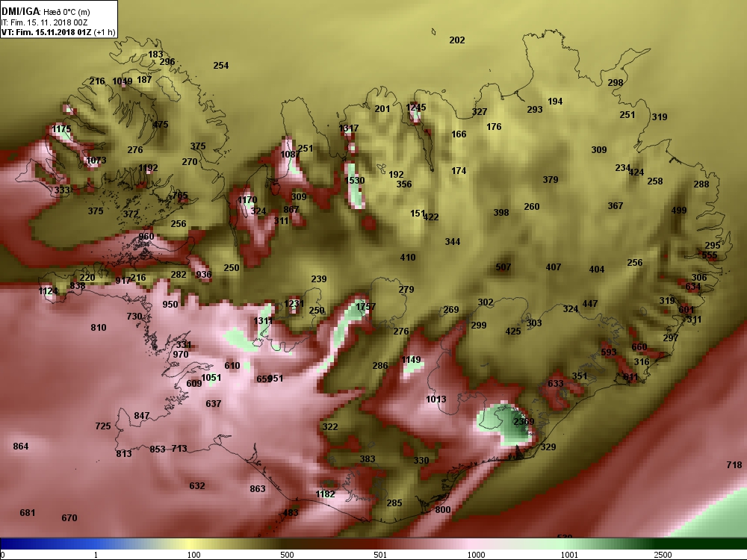
Task: Click the map value 1170
Action: (247, 200)
